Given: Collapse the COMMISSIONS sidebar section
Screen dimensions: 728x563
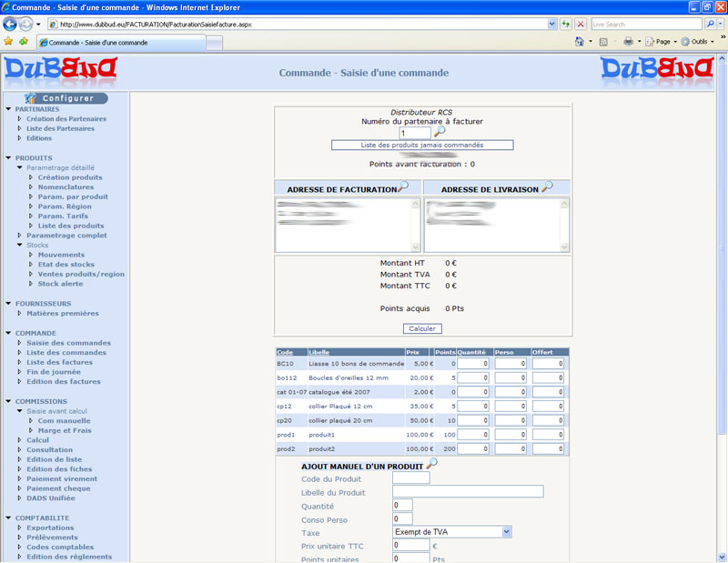Looking at the screenshot, I should click(x=7, y=401).
